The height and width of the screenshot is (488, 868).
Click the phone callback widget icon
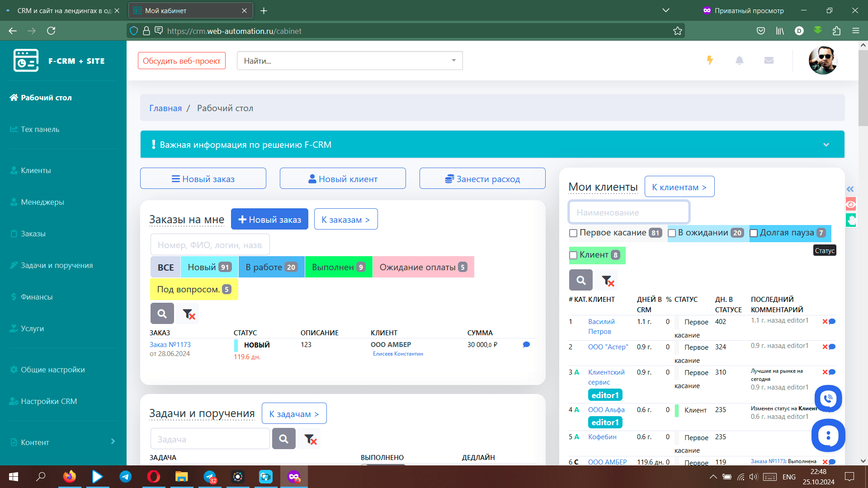pyautogui.click(x=828, y=399)
